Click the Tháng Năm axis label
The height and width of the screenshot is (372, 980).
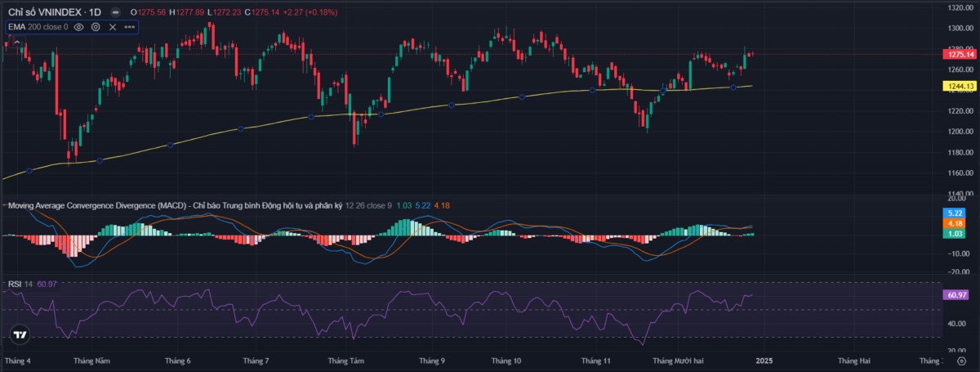pos(91,361)
